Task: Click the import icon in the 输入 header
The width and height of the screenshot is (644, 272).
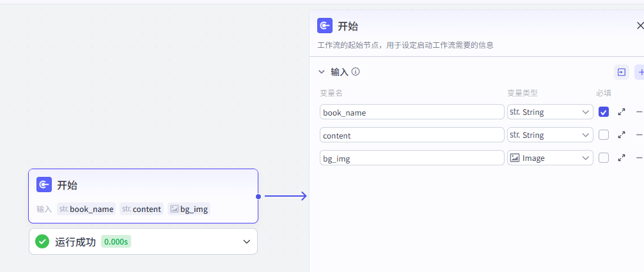Action: 621,72
